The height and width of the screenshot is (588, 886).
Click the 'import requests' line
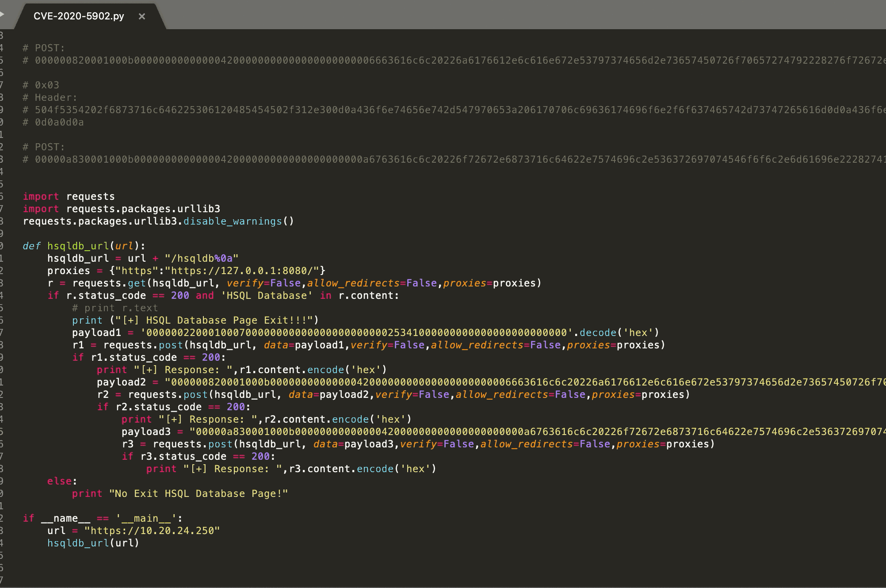(x=69, y=196)
